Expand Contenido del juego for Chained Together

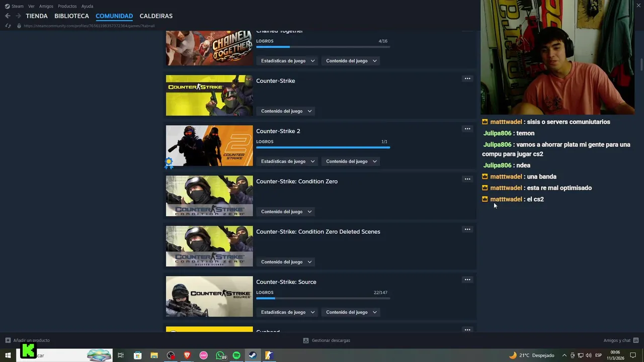[351, 61]
